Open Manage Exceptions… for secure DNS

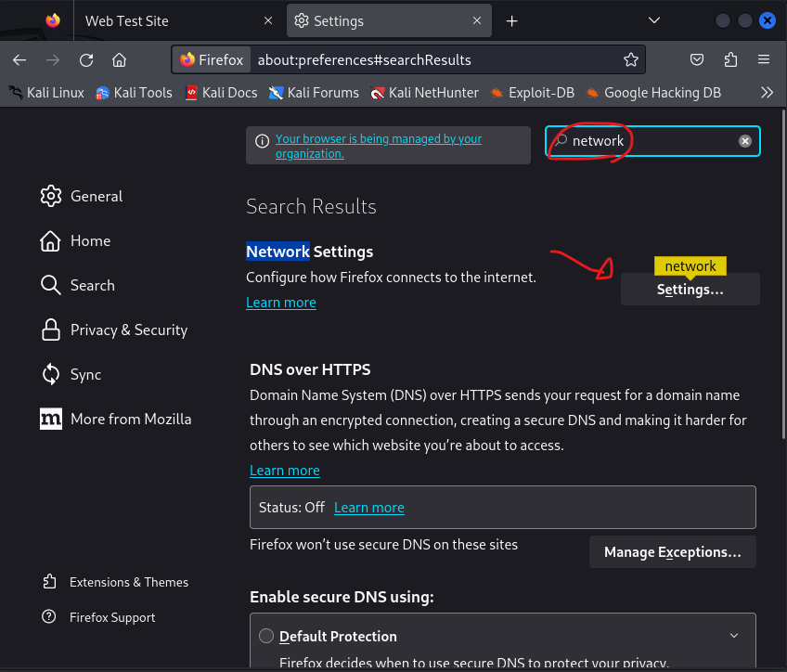[x=673, y=552]
